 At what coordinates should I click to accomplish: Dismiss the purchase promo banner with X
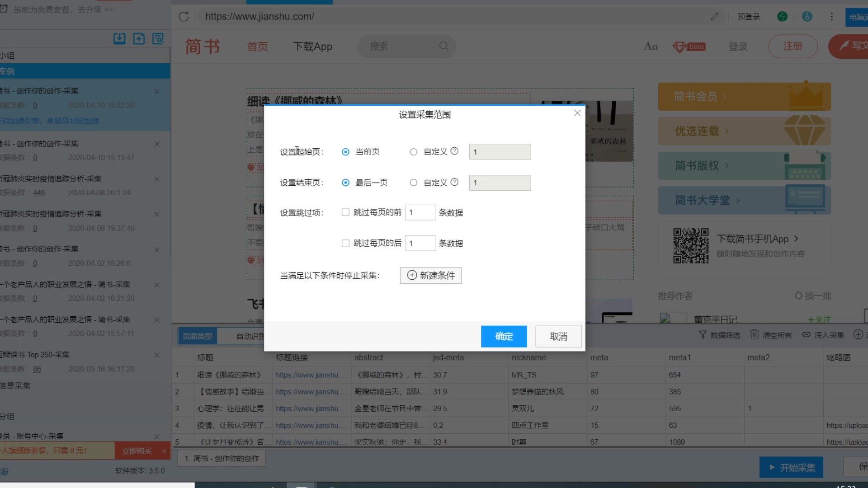click(165, 451)
